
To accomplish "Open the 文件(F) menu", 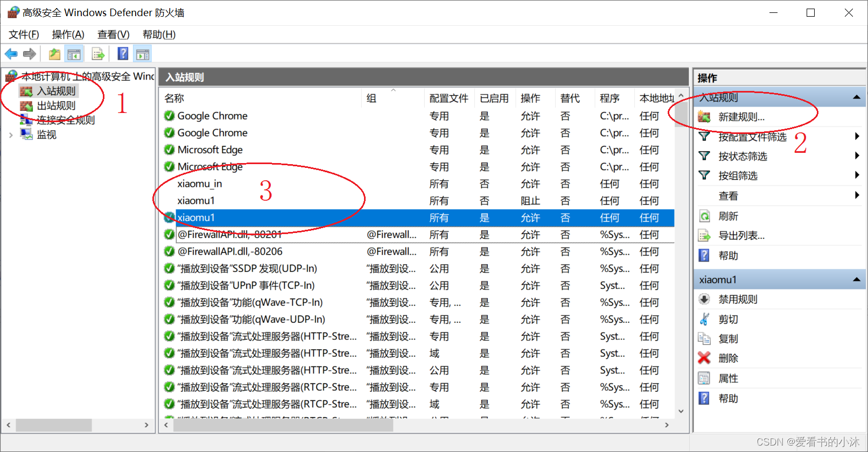I will 24,34.
